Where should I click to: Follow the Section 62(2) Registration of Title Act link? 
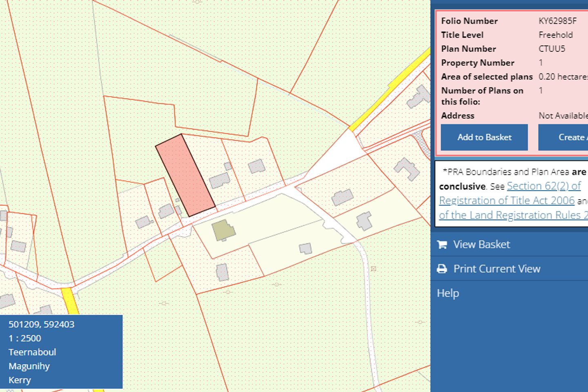543,186
